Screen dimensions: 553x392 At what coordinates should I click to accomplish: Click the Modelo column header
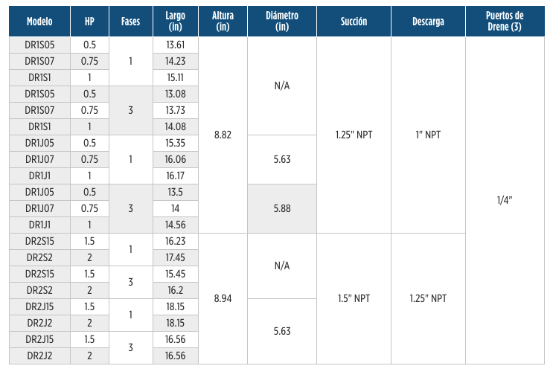point(39,21)
